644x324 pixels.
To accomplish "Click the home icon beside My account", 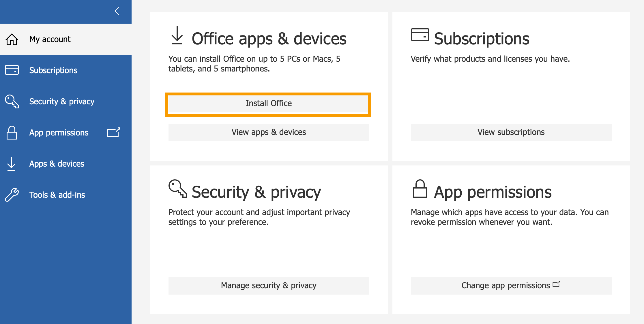I will 12,39.
